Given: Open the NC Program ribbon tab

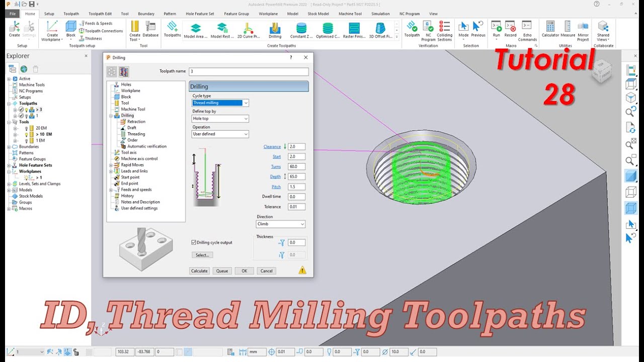Looking at the screenshot, I should click(410, 14).
